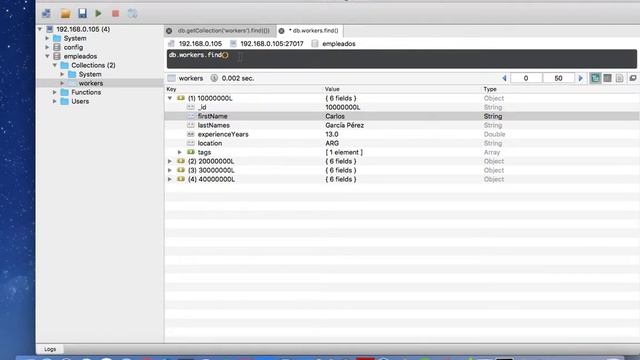Expand document (2) 20000000L
This screenshot has height=360, width=640.
click(170, 161)
